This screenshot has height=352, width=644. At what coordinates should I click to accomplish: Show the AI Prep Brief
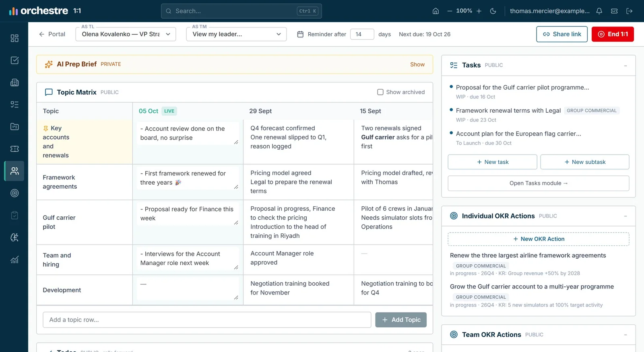(x=417, y=64)
